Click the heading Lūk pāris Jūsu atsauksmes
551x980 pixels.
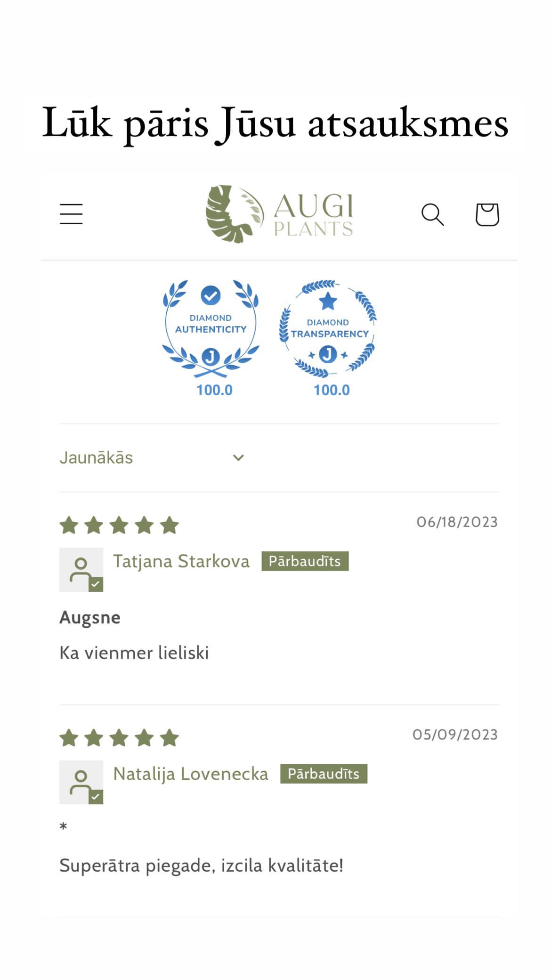coord(275,123)
